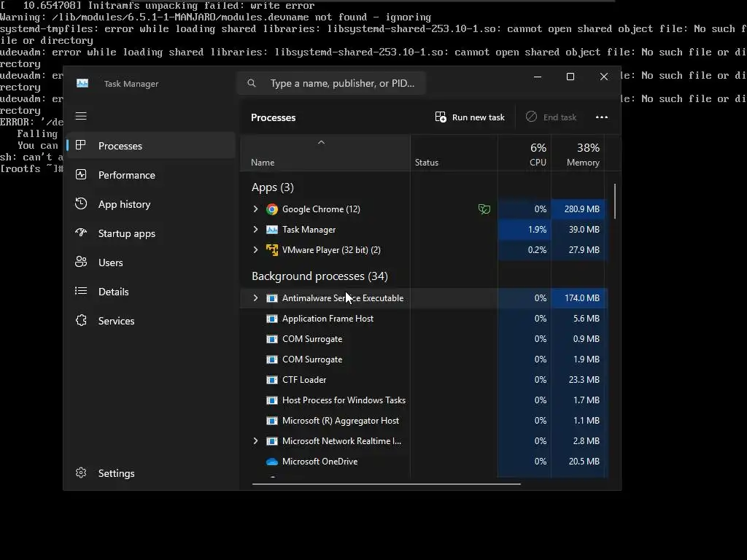Screen dimensions: 747x560
Task: Click the search magnifier icon
Action: tap(252, 83)
